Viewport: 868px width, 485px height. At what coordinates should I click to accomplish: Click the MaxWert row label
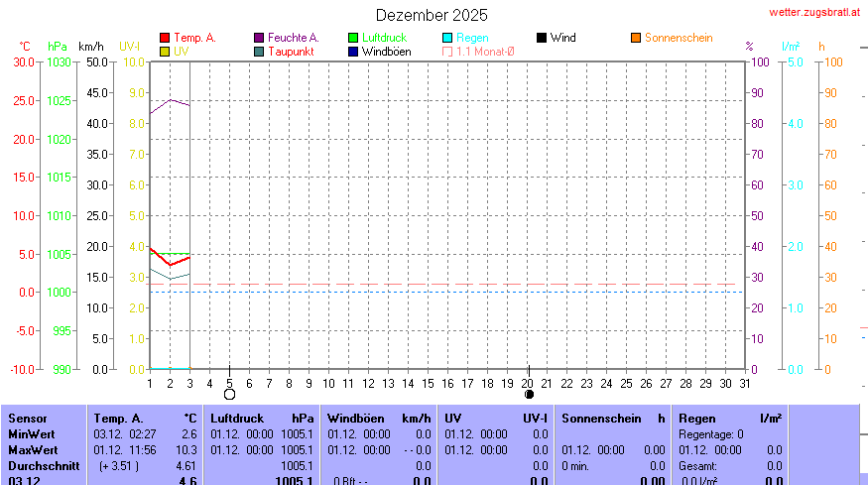(x=31, y=449)
